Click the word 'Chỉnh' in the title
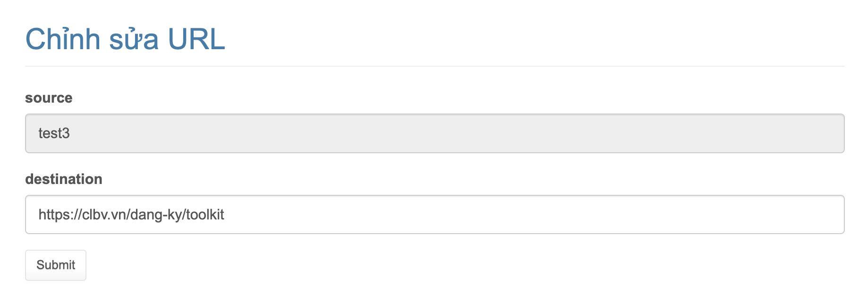The height and width of the screenshot is (297, 868). tap(63, 39)
